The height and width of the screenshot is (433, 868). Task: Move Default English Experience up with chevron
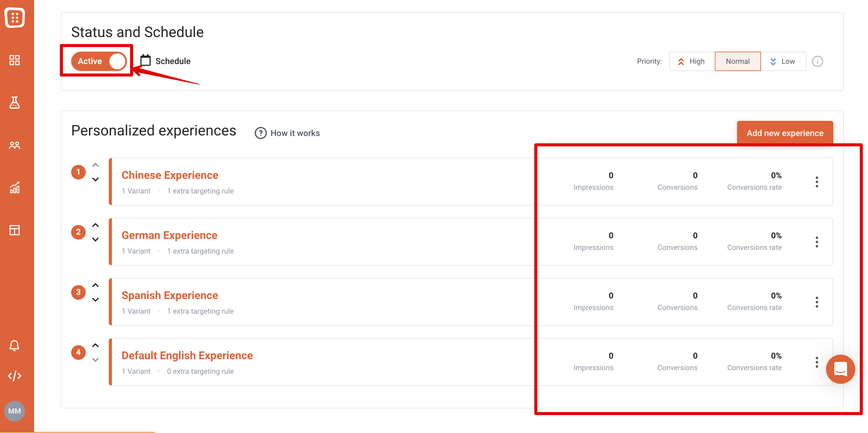tap(95, 346)
